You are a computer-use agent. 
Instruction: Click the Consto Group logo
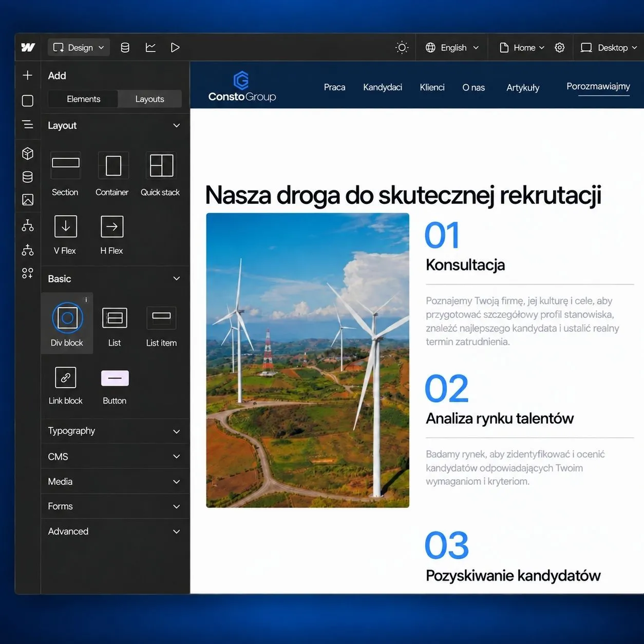click(242, 86)
